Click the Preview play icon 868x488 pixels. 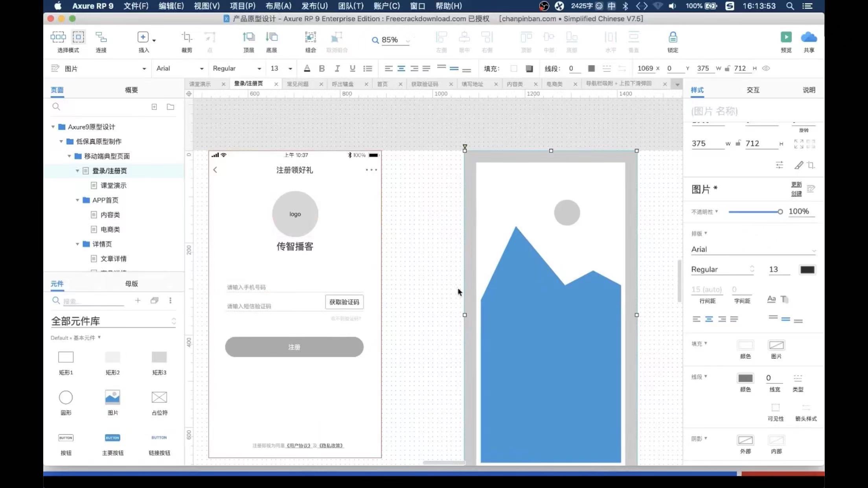pyautogui.click(x=786, y=37)
